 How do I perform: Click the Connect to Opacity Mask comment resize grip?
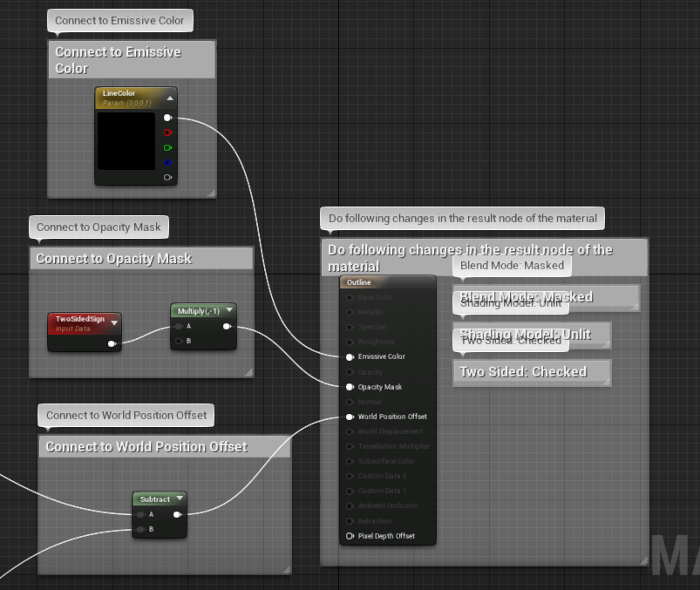tap(248, 373)
